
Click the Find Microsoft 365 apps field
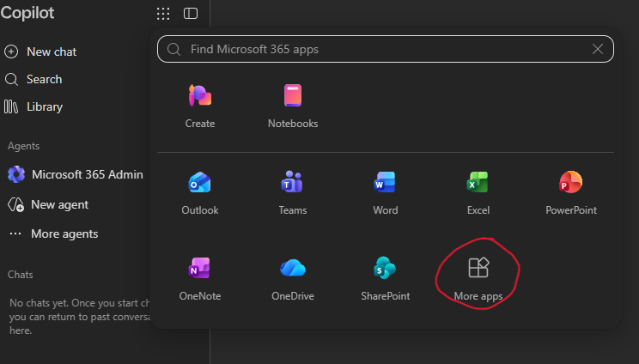386,49
